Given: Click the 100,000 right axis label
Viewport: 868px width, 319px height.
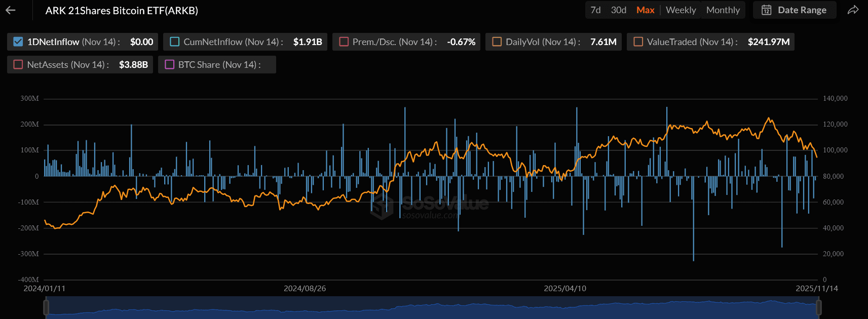Looking at the screenshot, I should [835, 150].
